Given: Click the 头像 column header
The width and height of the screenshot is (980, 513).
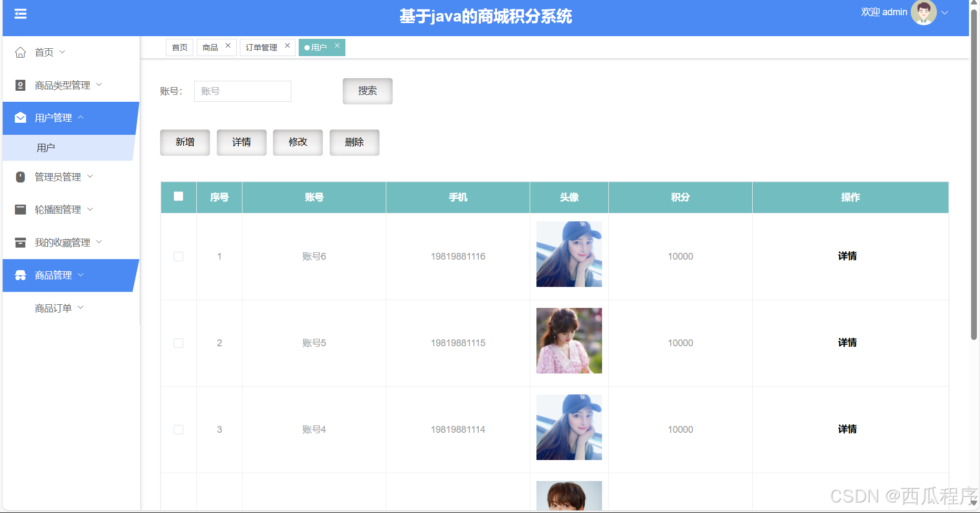Looking at the screenshot, I should tap(569, 197).
